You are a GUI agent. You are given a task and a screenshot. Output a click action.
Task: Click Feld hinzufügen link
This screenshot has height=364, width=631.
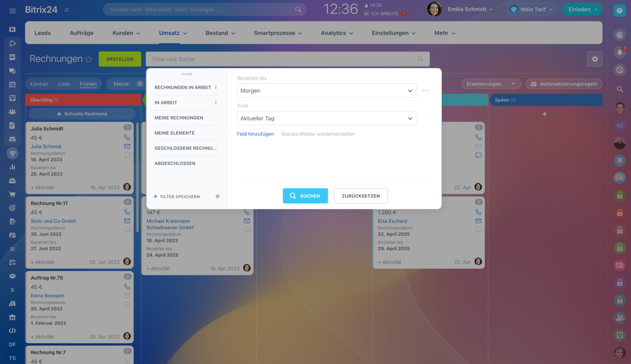(x=255, y=134)
